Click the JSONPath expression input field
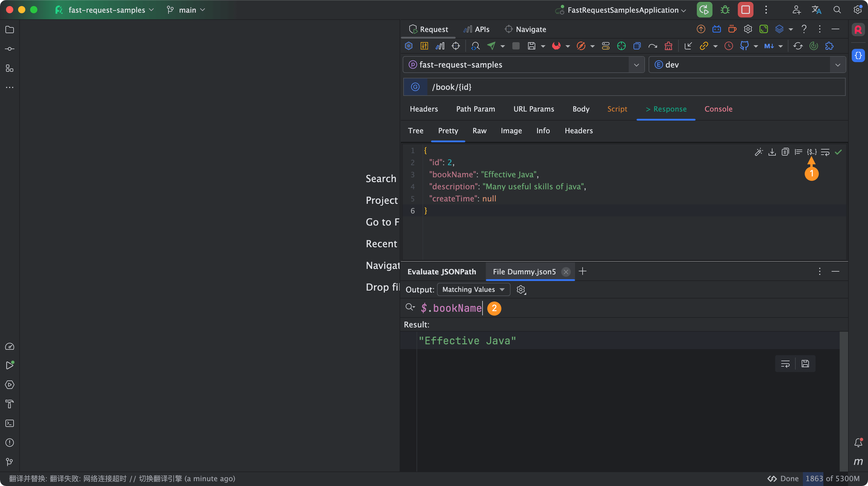 tap(451, 308)
